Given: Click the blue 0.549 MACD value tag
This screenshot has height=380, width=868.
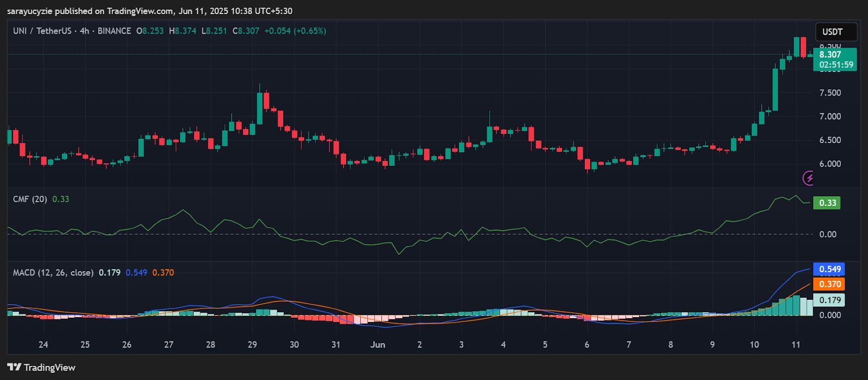Looking at the screenshot, I should (x=829, y=269).
